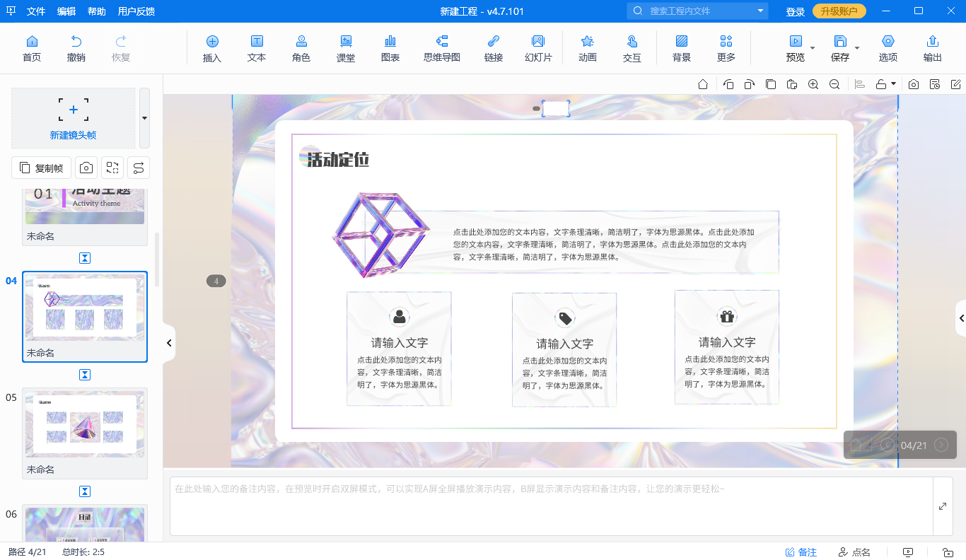
Task: Expand the search box dropdown arrow
Action: 761,11
